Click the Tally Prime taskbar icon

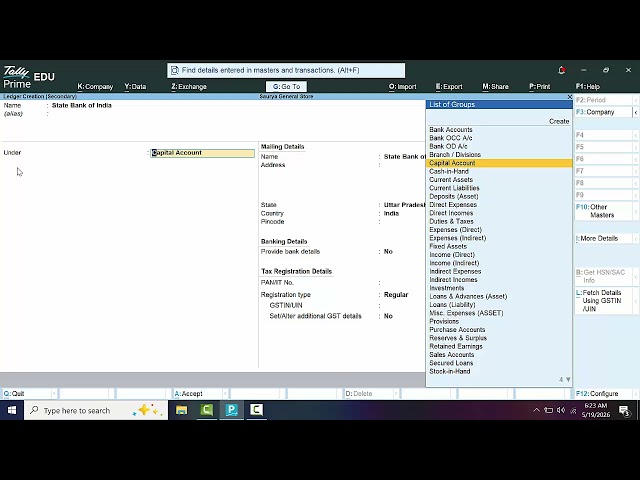(231, 410)
